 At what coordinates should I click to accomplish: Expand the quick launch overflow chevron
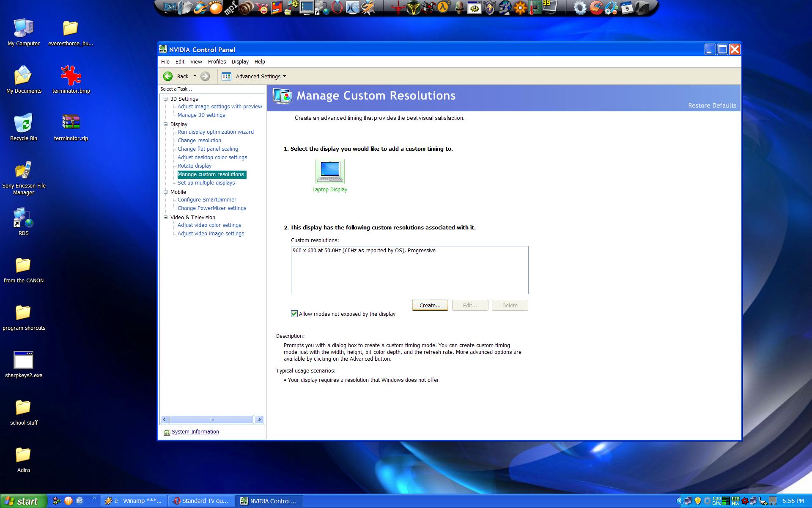(94, 498)
